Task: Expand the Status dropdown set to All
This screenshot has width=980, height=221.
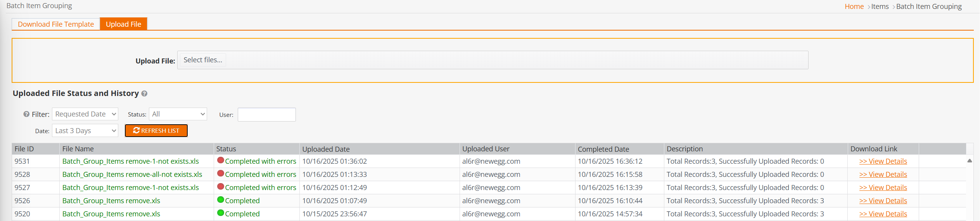Action: click(x=178, y=114)
